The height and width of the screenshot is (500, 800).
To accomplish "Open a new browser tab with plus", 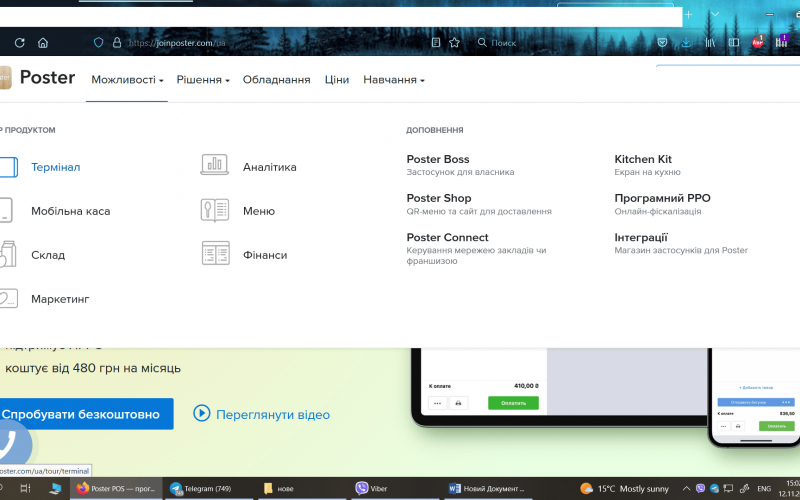I will pos(688,14).
